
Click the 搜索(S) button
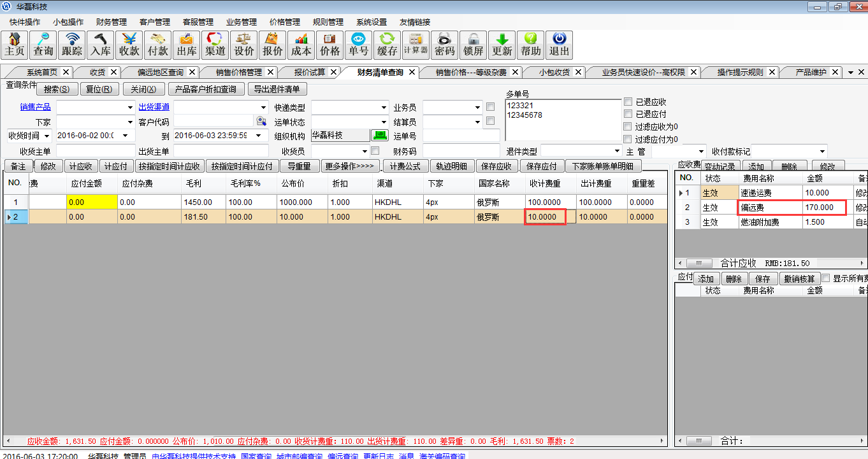57,89
